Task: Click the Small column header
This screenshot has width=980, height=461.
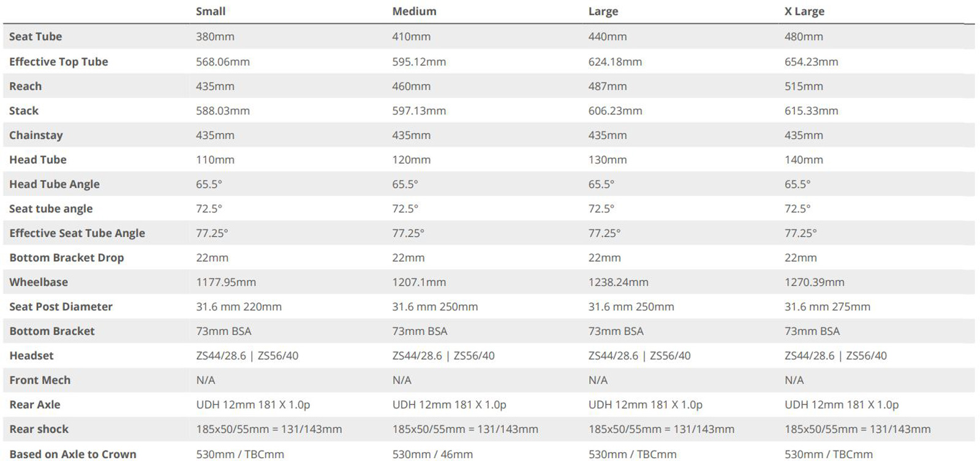Action: (x=211, y=12)
